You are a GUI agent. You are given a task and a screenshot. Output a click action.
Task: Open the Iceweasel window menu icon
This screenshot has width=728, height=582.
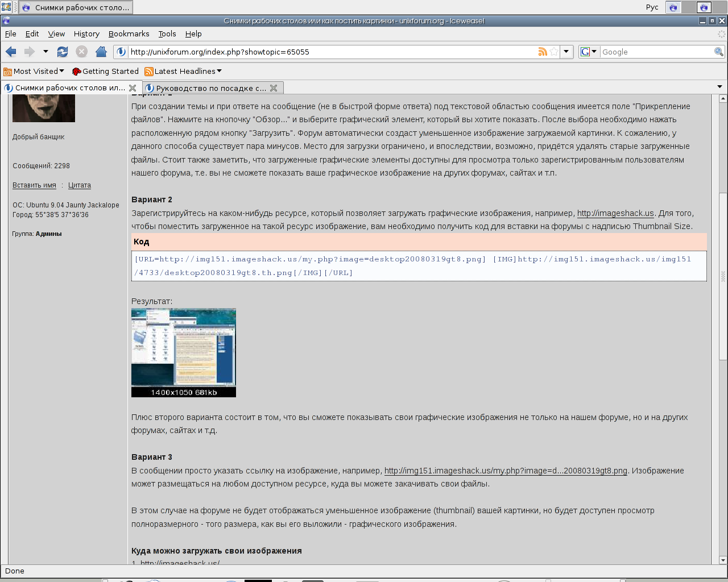(6, 20)
